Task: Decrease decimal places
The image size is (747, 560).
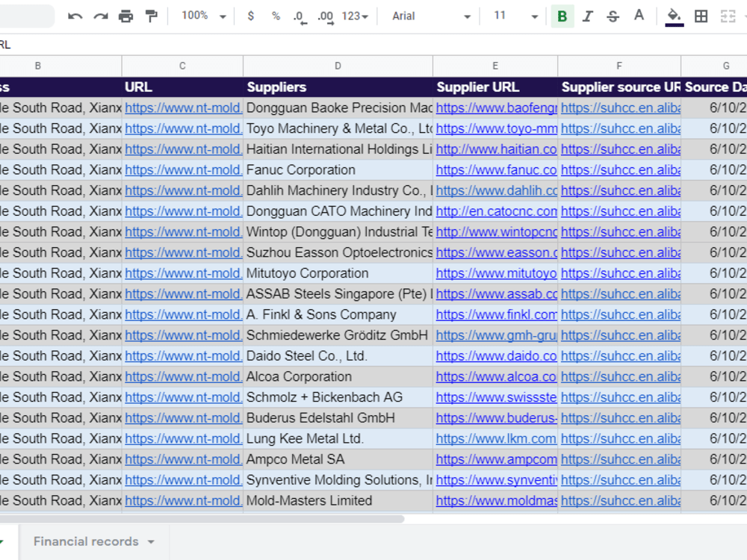Action: tap(300, 16)
